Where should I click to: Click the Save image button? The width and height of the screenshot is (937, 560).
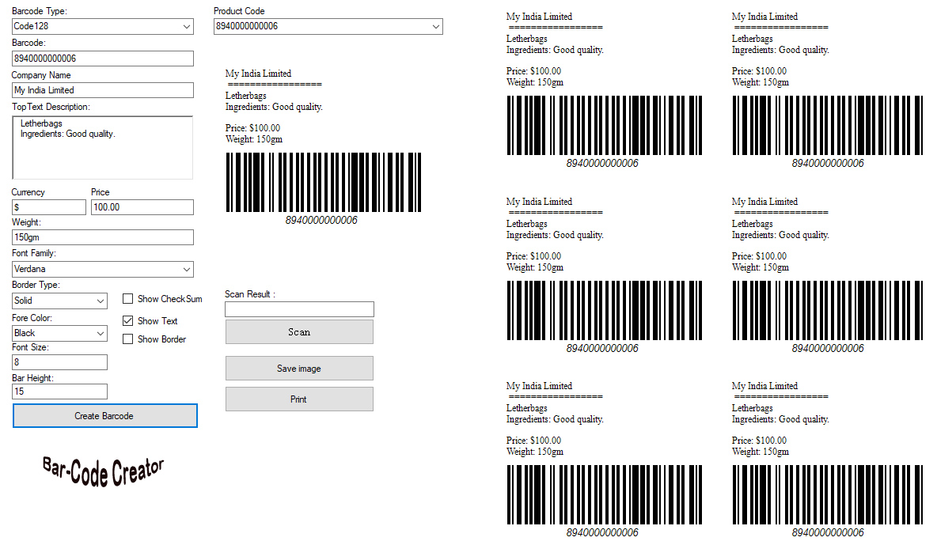pos(299,369)
